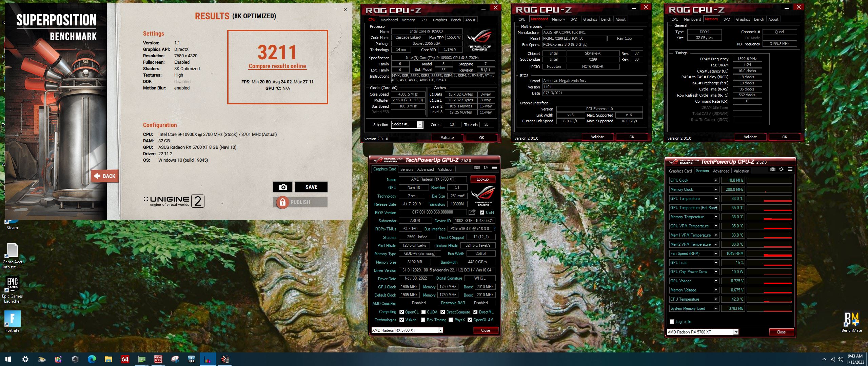
Task: Click the SAVE button in Superposition
Action: click(311, 187)
